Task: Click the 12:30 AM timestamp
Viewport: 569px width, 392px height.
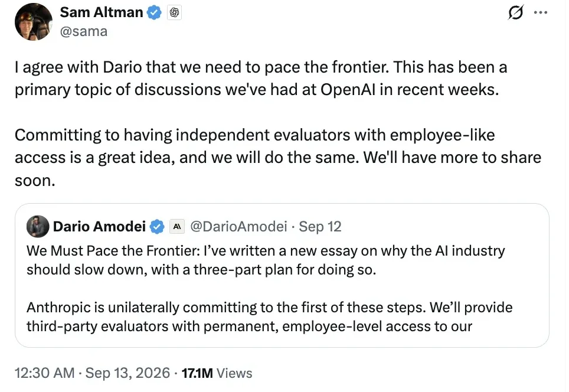Action: [x=45, y=373]
